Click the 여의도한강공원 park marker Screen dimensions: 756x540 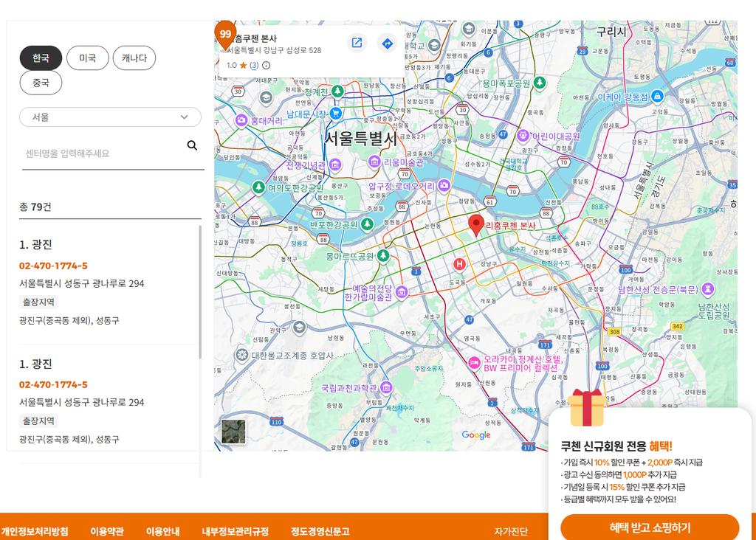pos(259,187)
